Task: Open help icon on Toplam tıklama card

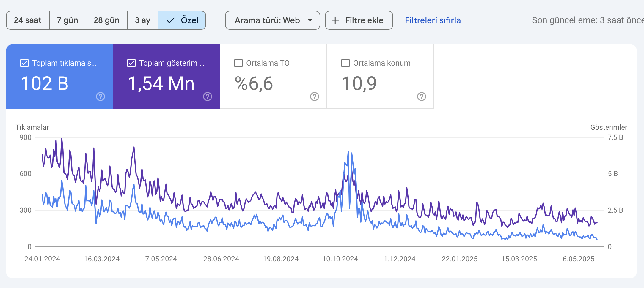Action: (x=100, y=96)
